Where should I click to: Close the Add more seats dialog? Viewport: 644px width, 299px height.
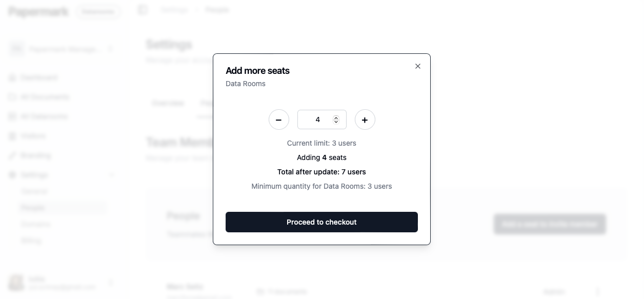coord(418,66)
